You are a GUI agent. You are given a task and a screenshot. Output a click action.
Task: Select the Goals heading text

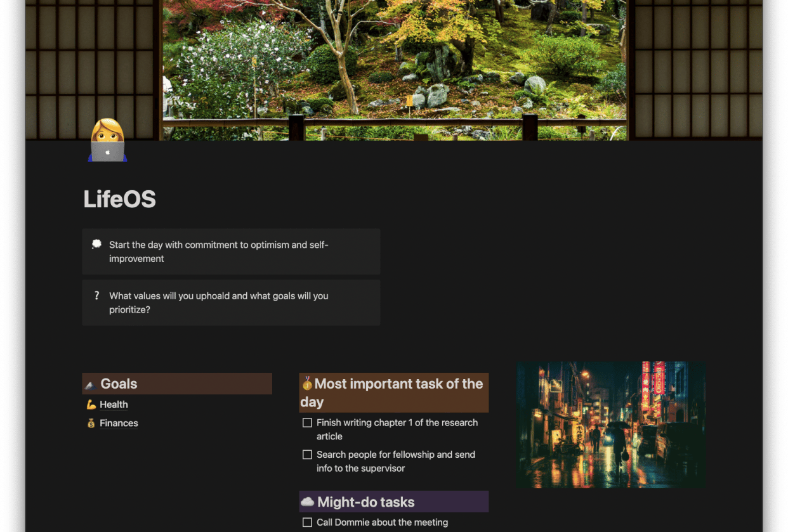click(x=119, y=384)
